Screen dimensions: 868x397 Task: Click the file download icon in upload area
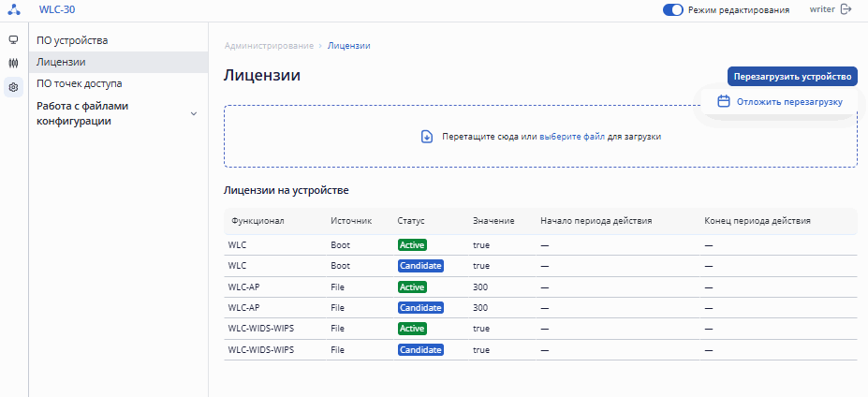[427, 137]
